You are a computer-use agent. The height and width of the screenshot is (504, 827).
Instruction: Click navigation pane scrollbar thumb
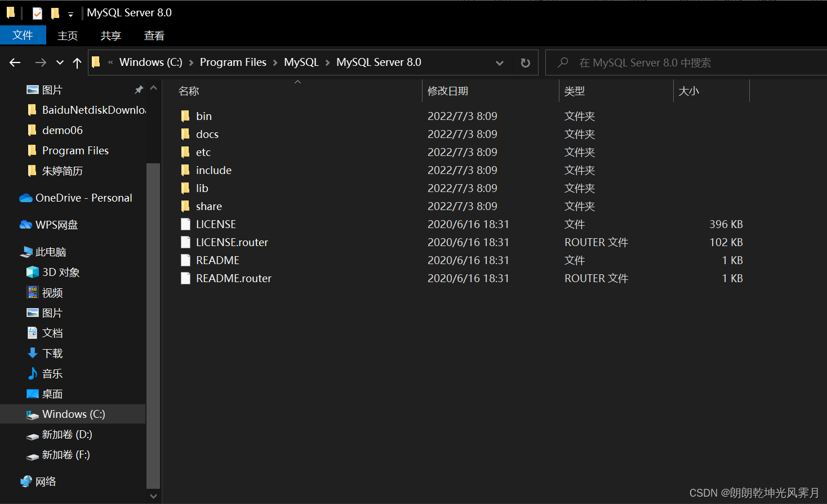tap(153, 325)
